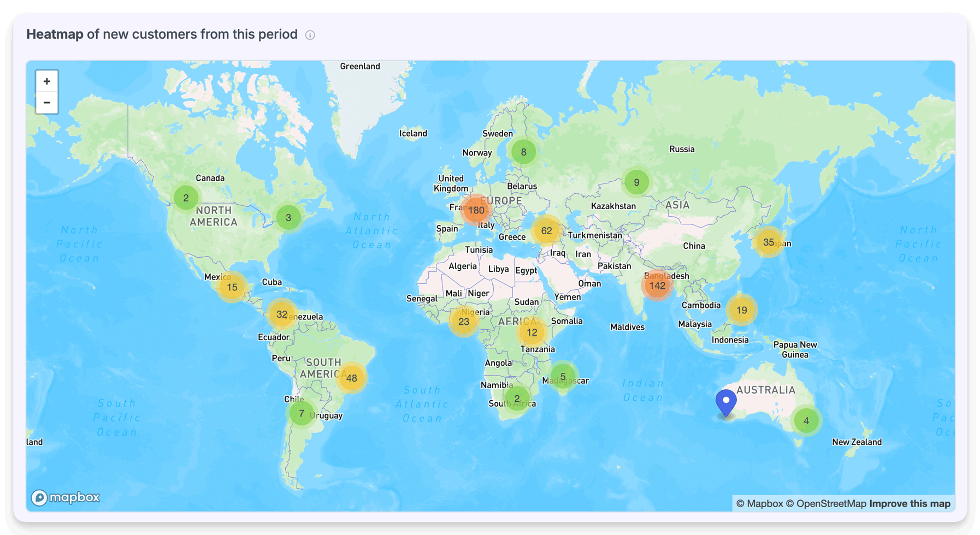Select the 62 cluster near Greece
Image resolution: width=980 pixels, height=535 pixels.
546,231
